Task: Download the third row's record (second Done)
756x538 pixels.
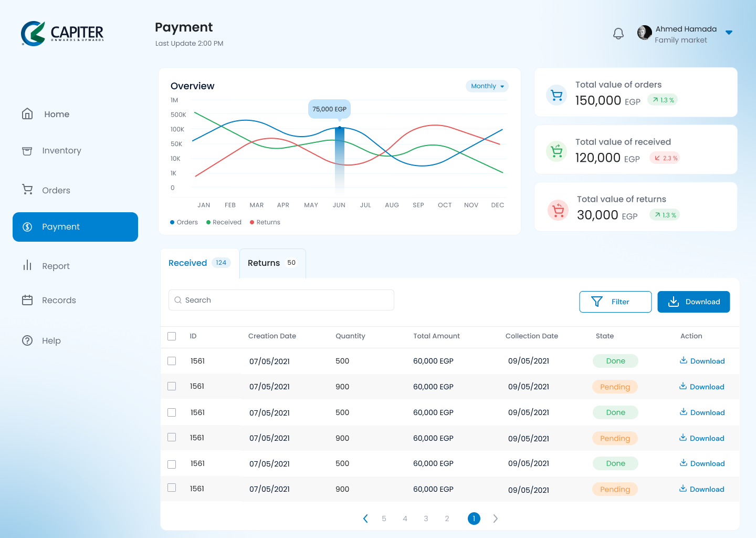Action: coord(702,412)
